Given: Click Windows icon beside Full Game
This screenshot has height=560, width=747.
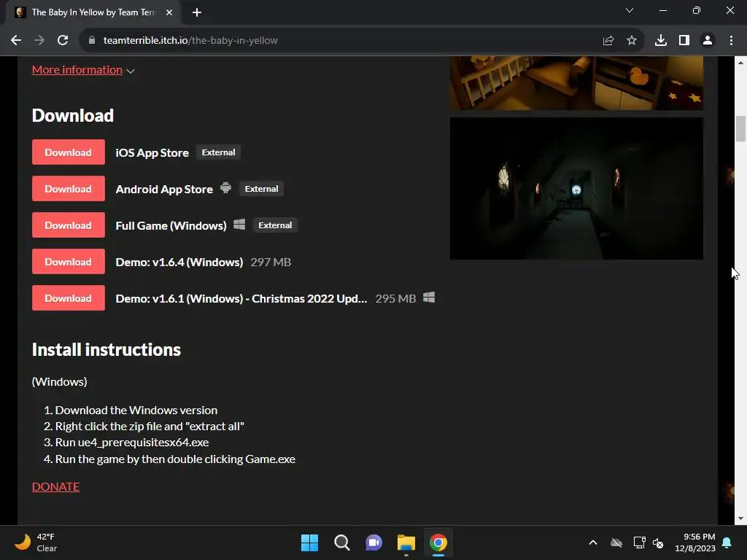Looking at the screenshot, I should pos(239,225).
